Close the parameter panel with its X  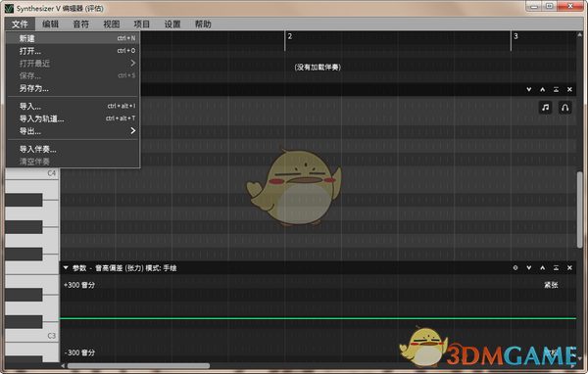coord(569,267)
